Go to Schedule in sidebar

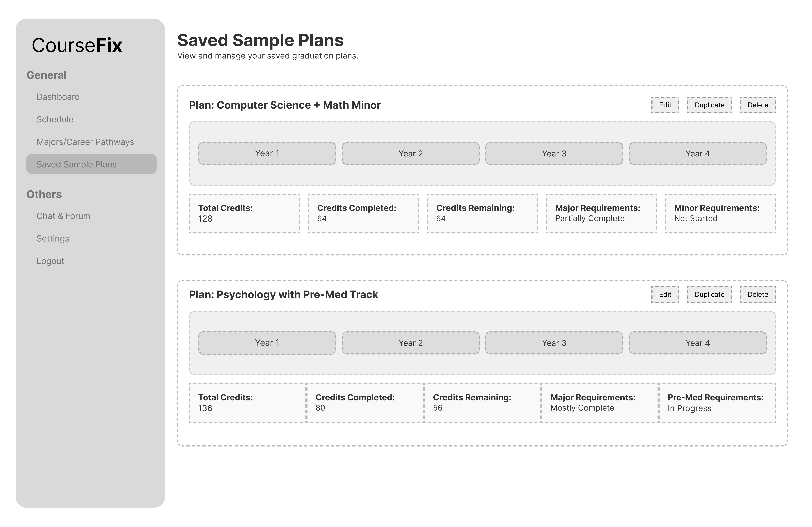[55, 119]
